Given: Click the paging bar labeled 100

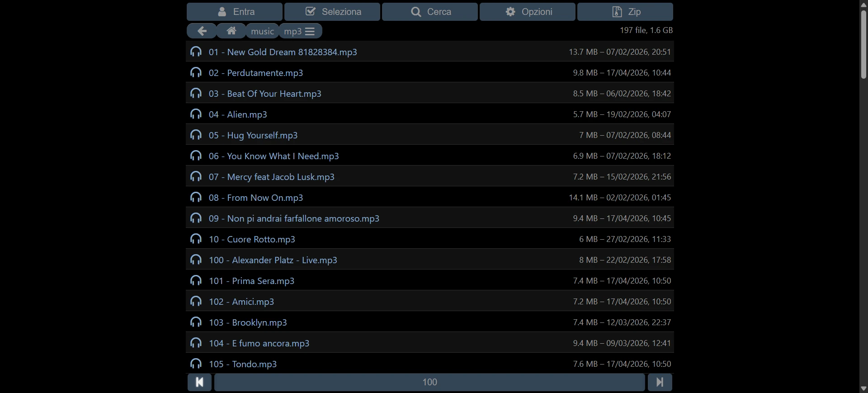Looking at the screenshot, I should point(429,382).
